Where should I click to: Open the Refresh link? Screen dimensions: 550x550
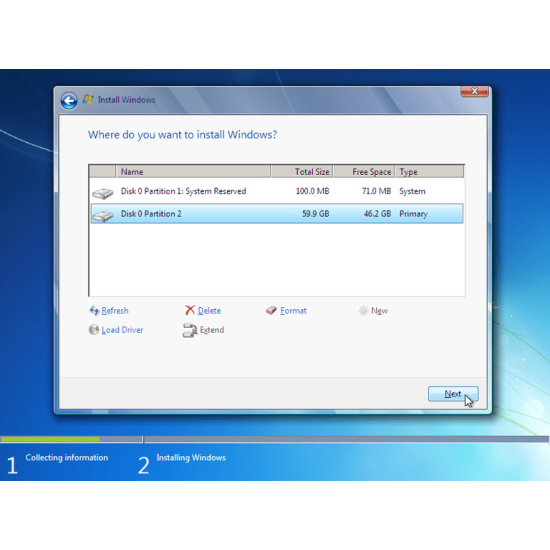(115, 311)
